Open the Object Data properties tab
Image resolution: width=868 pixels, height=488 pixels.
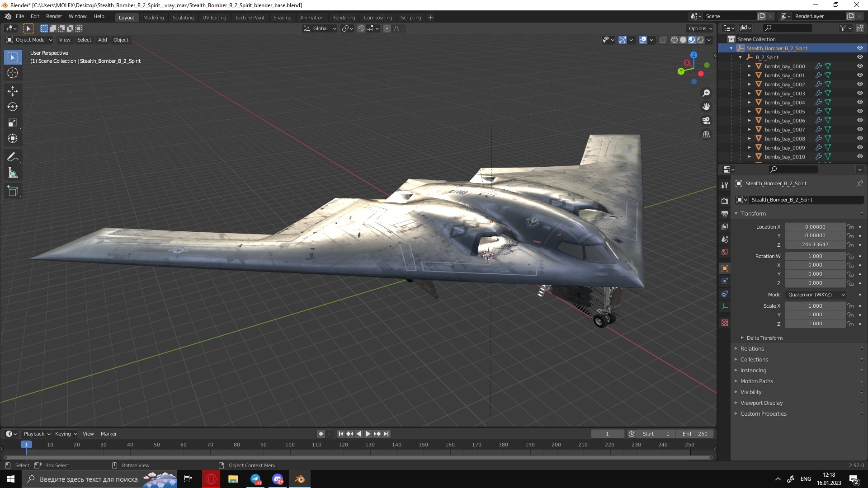[x=725, y=306]
